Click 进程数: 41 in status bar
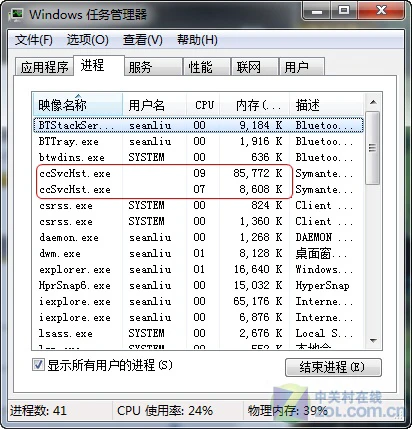The width and height of the screenshot is (412, 429). click(x=38, y=410)
